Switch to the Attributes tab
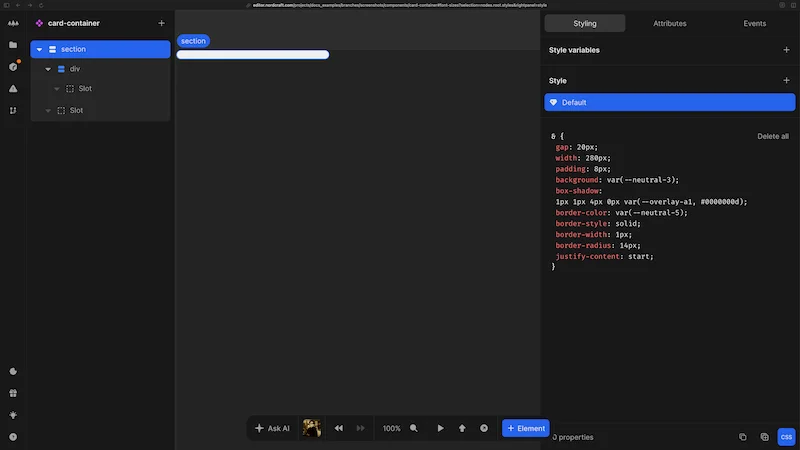This screenshot has width=800, height=450. (x=669, y=23)
